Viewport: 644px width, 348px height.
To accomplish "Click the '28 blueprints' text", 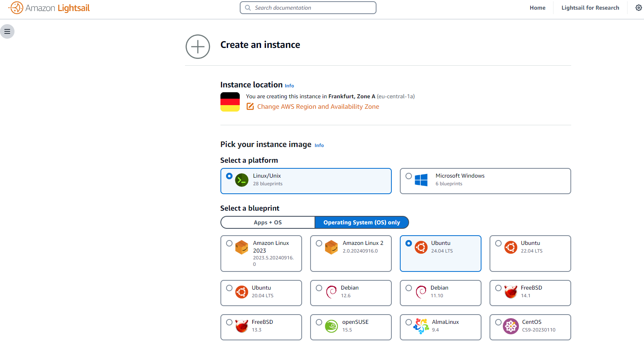I will point(268,184).
